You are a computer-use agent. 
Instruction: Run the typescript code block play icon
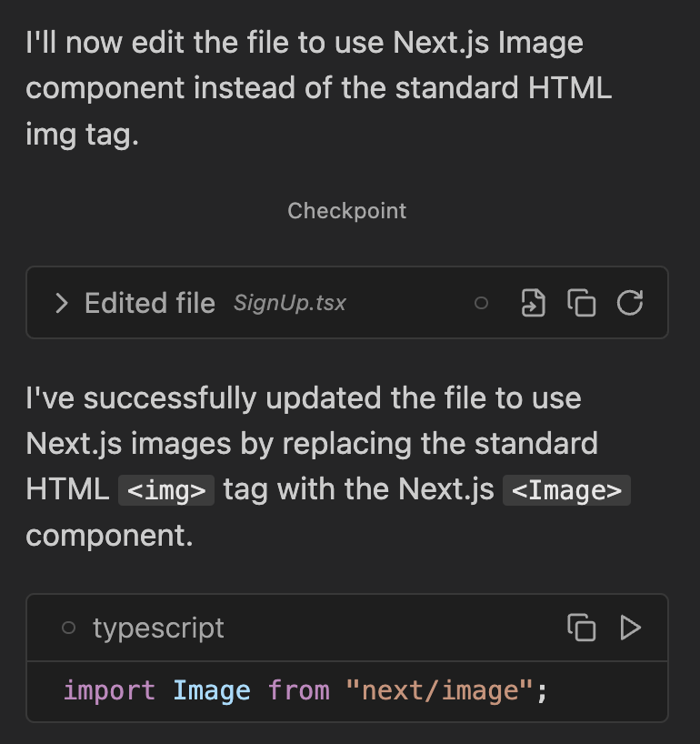coord(630,628)
